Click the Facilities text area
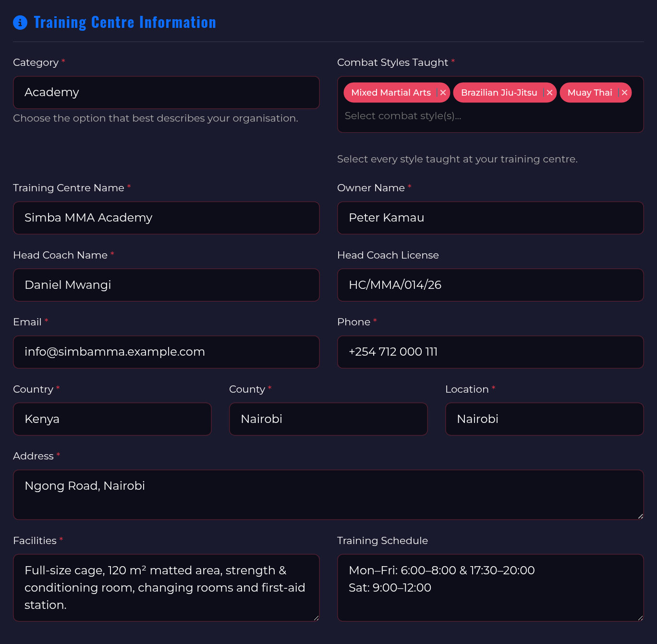 click(166, 588)
